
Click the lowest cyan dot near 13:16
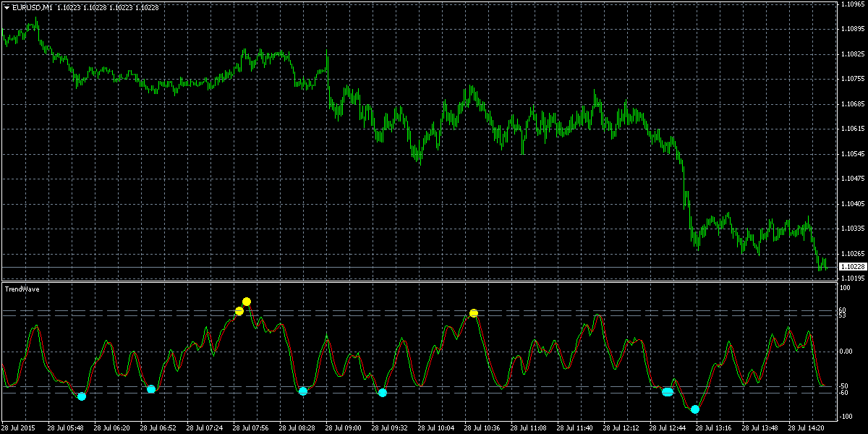click(695, 409)
